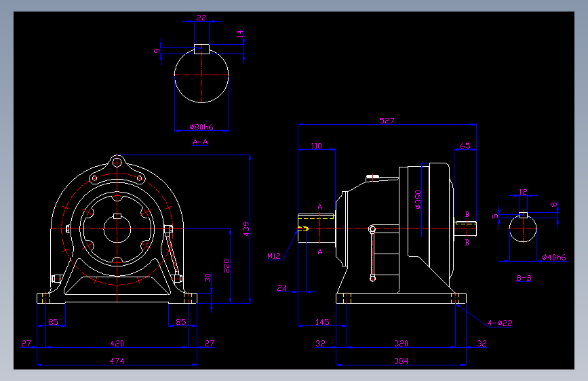Click the ø40h6 shaft diameter label

coord(554,257)
